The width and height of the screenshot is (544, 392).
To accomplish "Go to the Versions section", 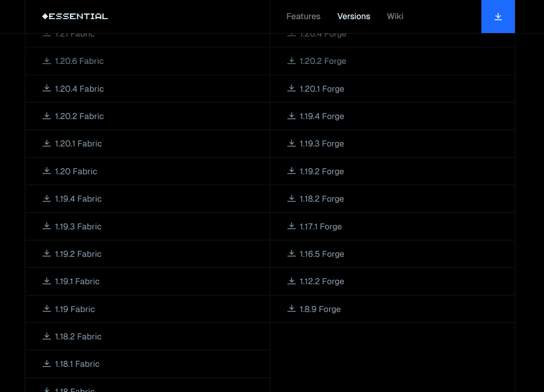I will click(354, 17).
